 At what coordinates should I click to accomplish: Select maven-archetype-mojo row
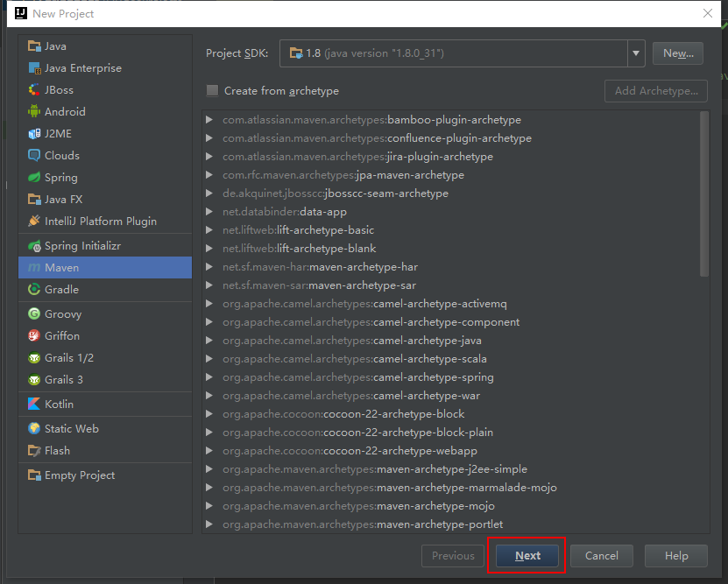click(x=456, y=506)
